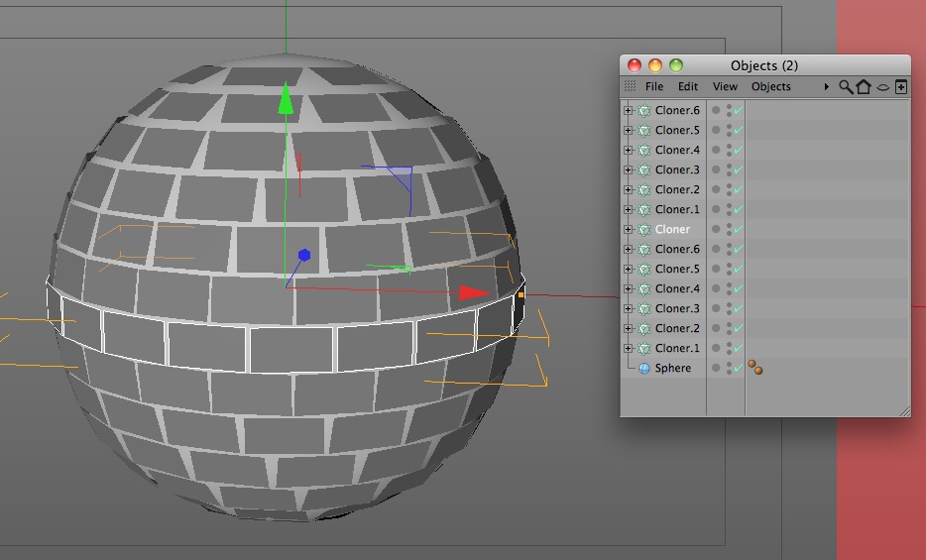
Task: Show more menus via the black arrow
Action: 826,87
